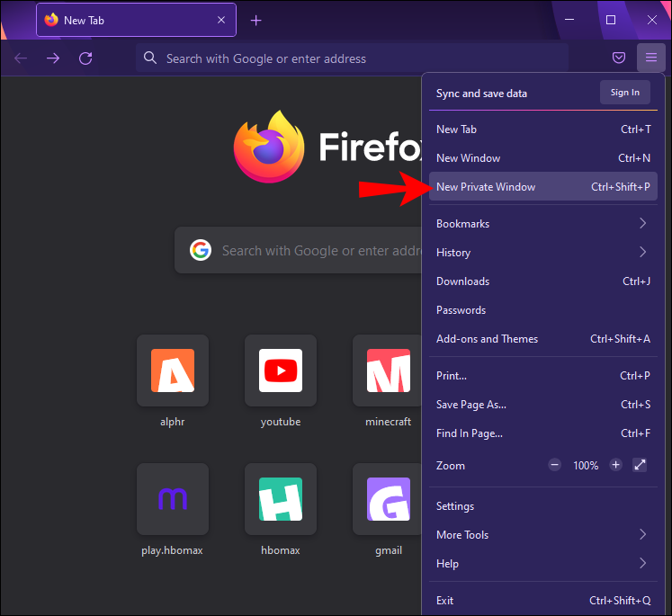Reset zoom by clicking 100%
The height and width of the screenshot is (616, 672).
(586, 466)
